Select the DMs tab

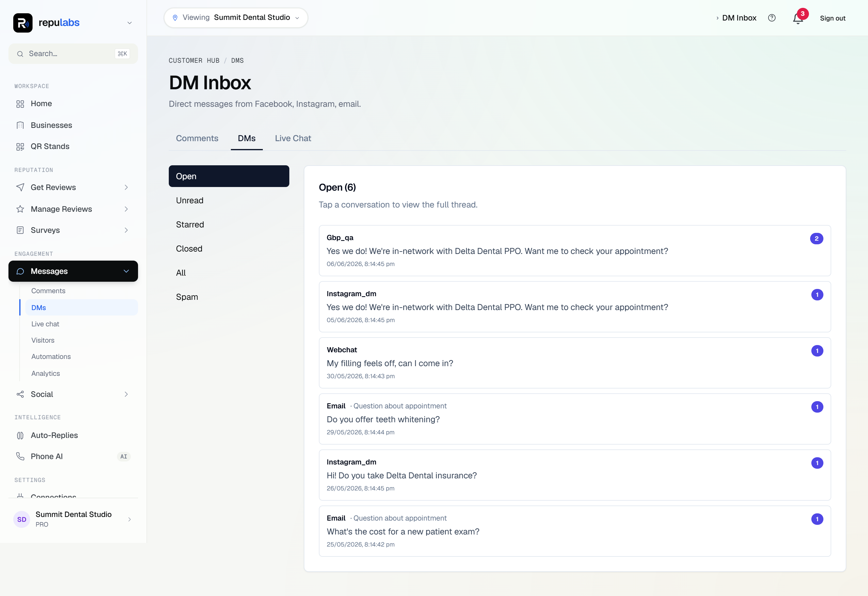[247, 138]
